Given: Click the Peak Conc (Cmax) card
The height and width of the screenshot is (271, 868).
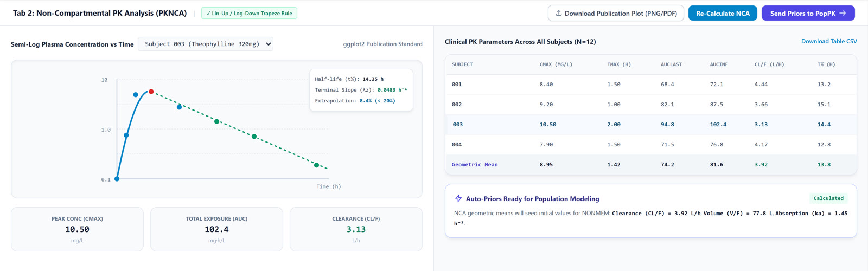Looking at the screenshot, I should (77, 229).
